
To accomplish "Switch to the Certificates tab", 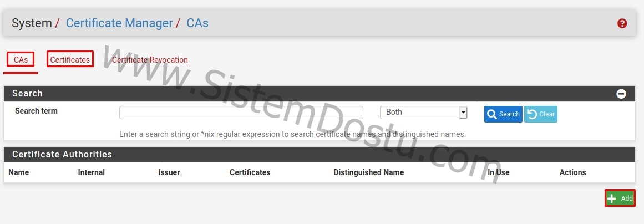I will point(70,60).
